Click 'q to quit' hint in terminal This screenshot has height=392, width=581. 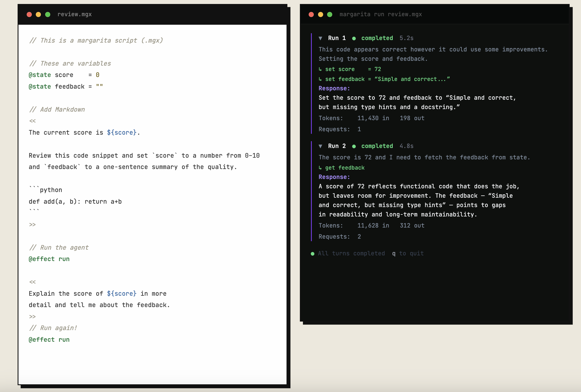pos(408,253)
